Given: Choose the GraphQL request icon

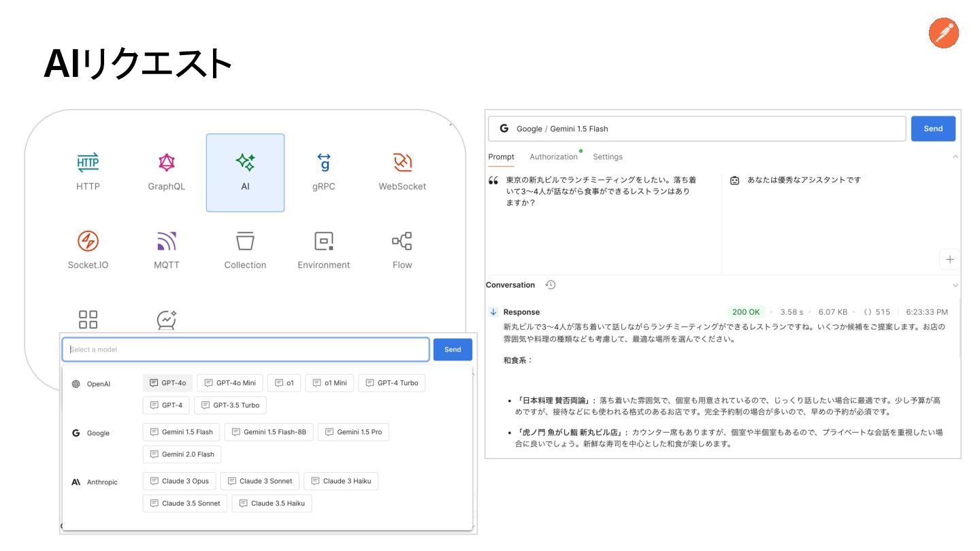Looking at the screenshot, I should (167, 163).
